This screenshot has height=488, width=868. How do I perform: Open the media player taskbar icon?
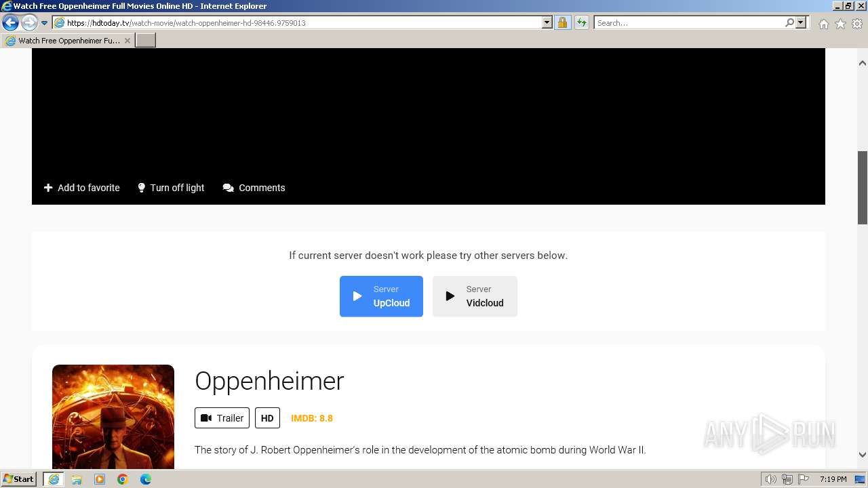(x=100, y=479)
